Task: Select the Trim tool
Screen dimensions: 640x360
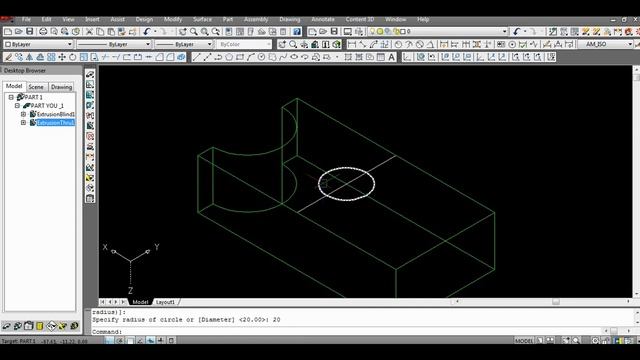Action: point(105,57)
